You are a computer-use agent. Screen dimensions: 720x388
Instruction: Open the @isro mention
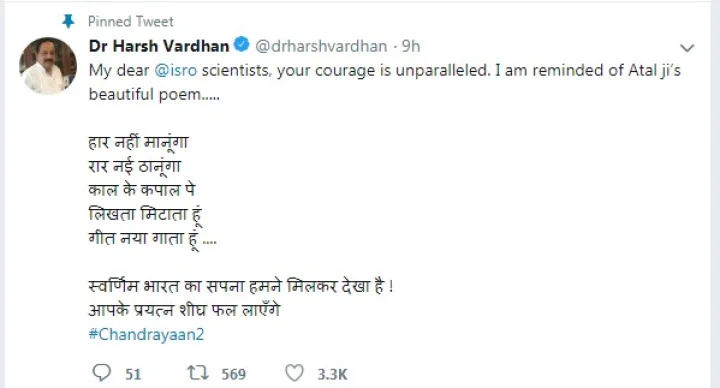[176, 70]
